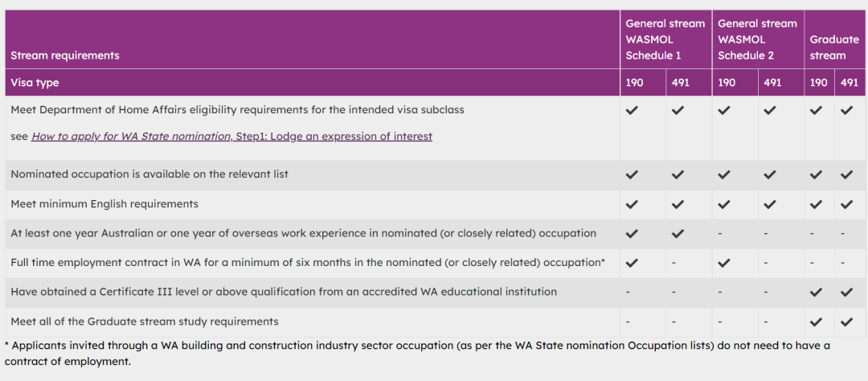This screenshot has height=381, width=868.
Task: Select the Graduate stream column header
Action: click(x=835, y=39)
